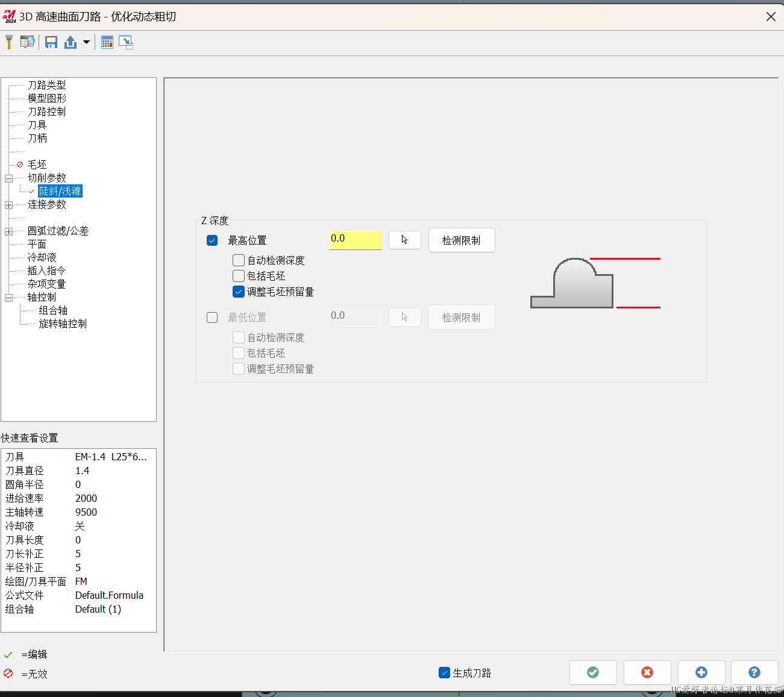784x697 pixels.
Task: Click the 最高位置 value field showing 0.0
Action: coord(356,240)
